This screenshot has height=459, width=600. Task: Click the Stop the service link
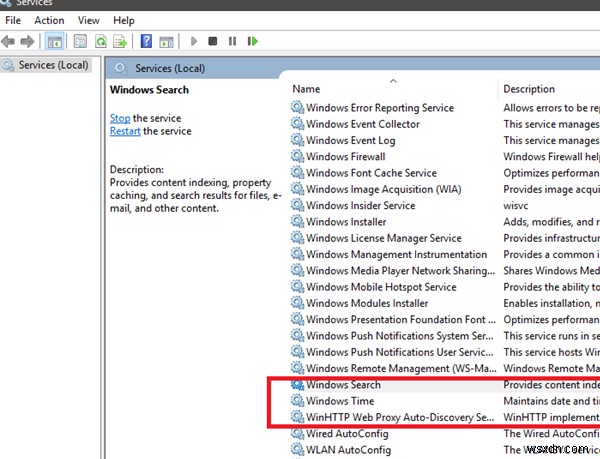coord(120,118)
